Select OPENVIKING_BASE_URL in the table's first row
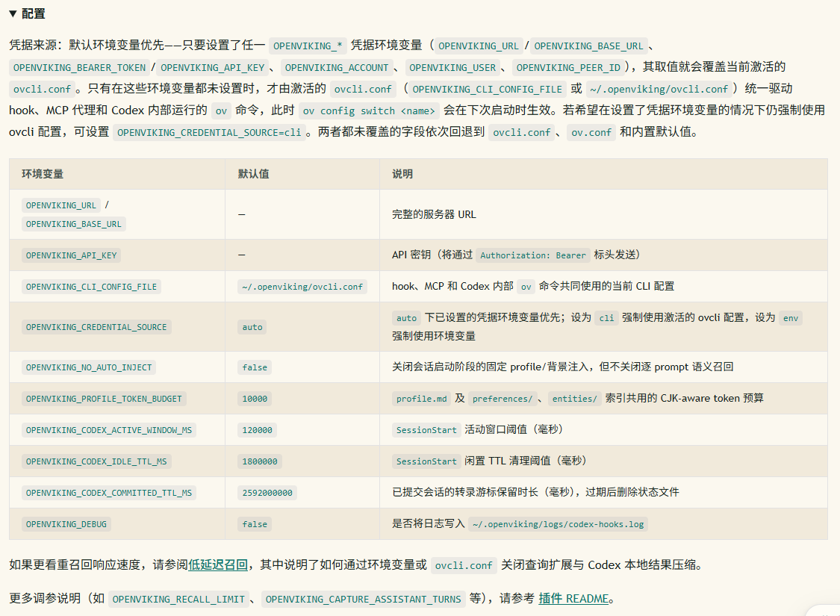 [74, 224]
